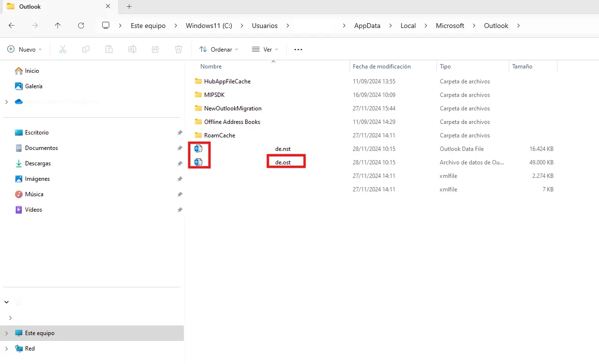Open Música quick access folder
Viewport: 599px width, 364px height.
point(34,194)
